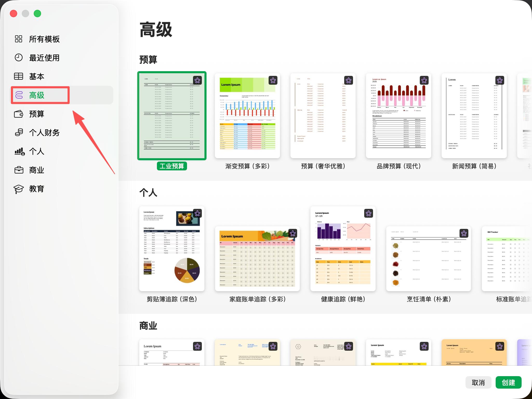Viewport: 532px width, 399px height.
Task: Click the purple badge on 健康追踪 template
Action: click(x=368, y=213)
